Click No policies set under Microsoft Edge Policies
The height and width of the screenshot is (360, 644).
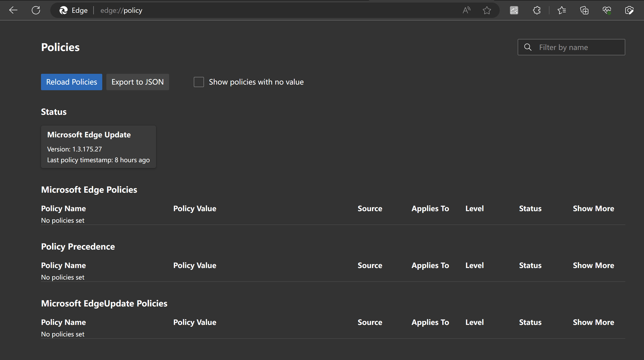(x=63, y=220)
